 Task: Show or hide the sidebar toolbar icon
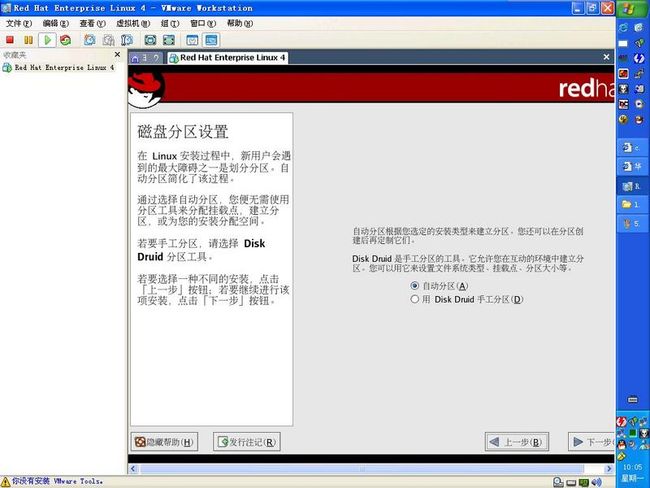(150, 40)
